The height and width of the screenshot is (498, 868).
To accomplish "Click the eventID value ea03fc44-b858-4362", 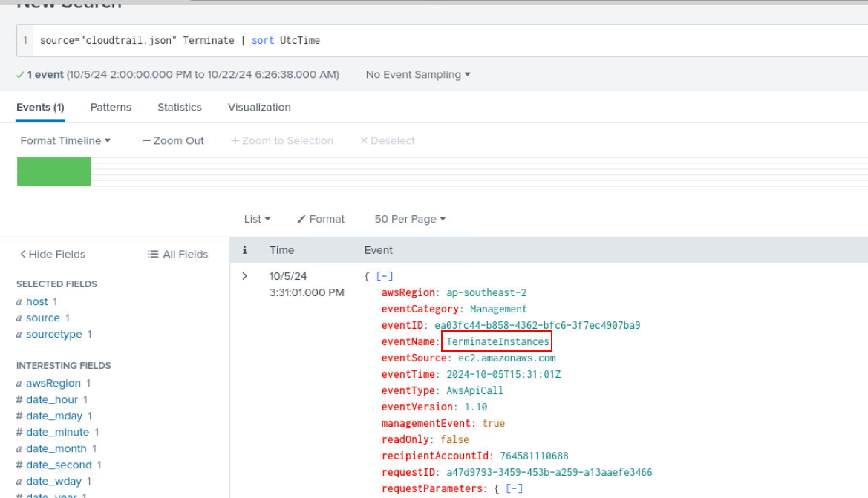I will [x=538, y=325].
